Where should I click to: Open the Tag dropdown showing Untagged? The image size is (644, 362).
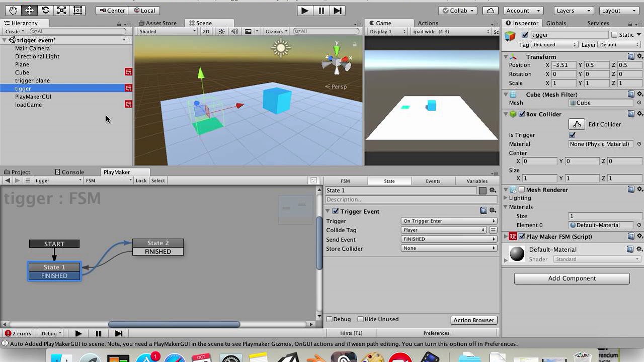click(x=555, y=45)
